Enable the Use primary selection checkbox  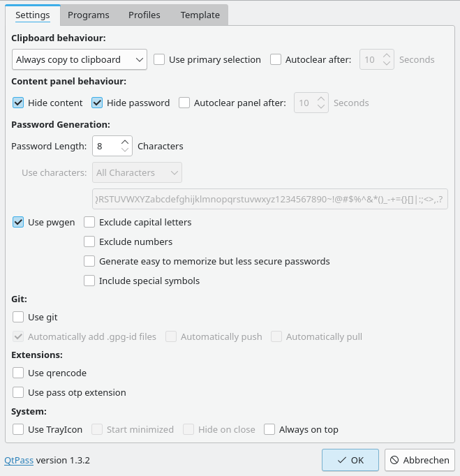159,60
